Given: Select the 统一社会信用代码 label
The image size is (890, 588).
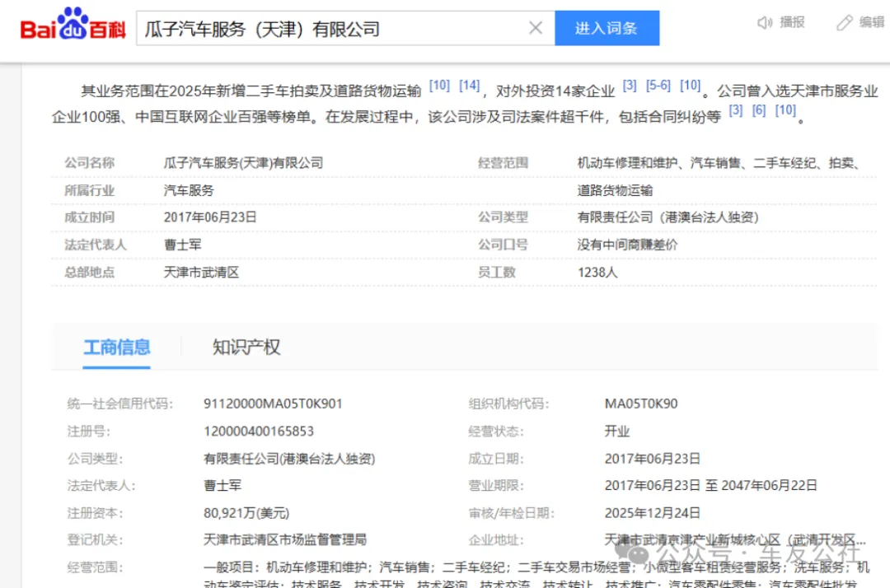Looking at the screenshot, I should [x=119, y=404].
